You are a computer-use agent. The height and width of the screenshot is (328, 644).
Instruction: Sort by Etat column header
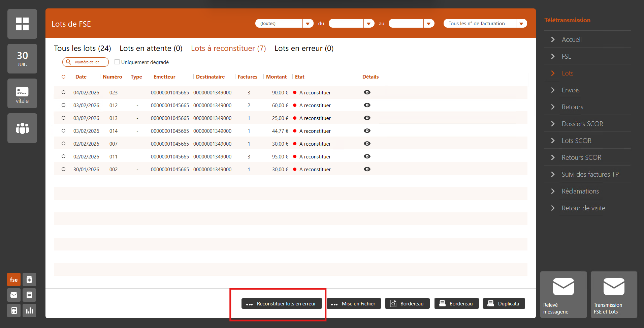(x=300, y=77)
